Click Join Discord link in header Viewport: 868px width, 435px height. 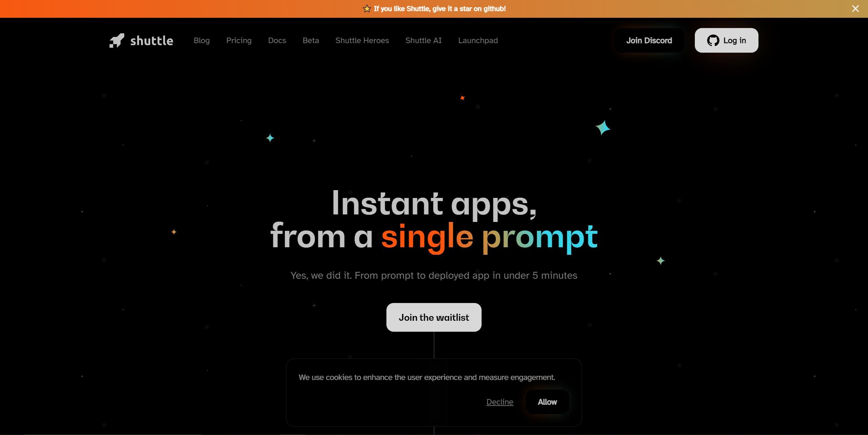click(x=649, y=40)
